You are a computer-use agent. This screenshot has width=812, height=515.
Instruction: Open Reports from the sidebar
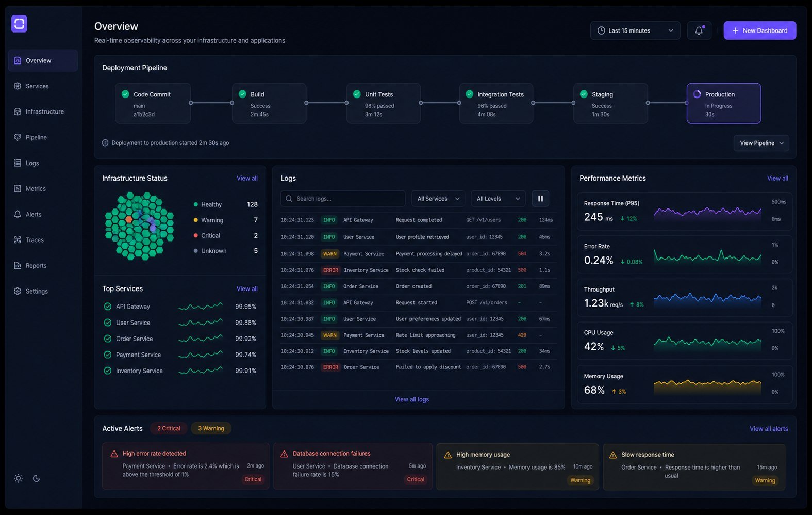click(x=43, y=266)
